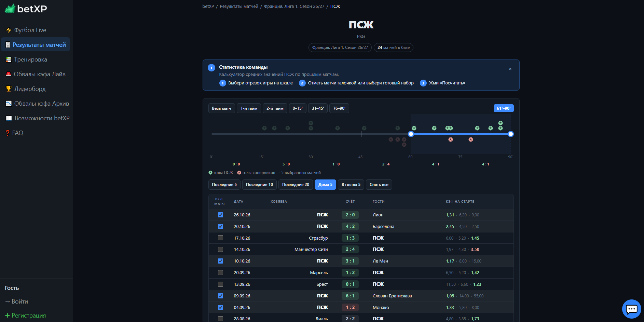Select the Последние 10 matches preset
Screen dimensions: 644x322
point(259,185)
